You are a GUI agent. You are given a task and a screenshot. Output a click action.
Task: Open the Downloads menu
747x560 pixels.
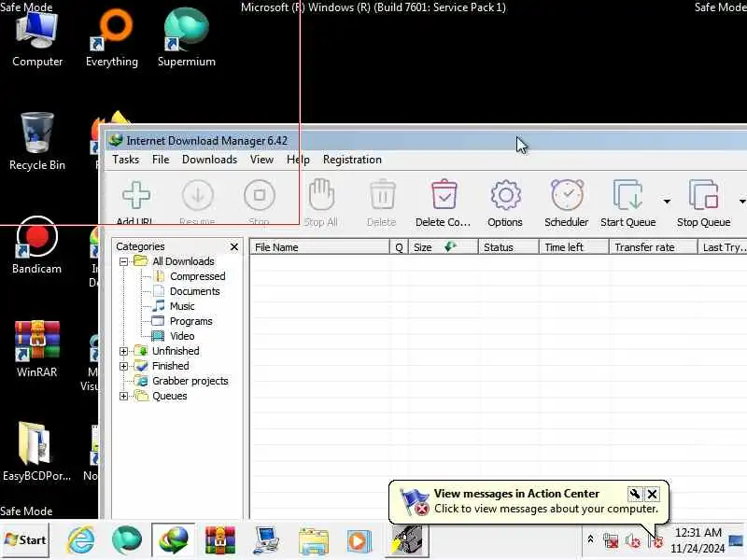click(x=209, y=160)
